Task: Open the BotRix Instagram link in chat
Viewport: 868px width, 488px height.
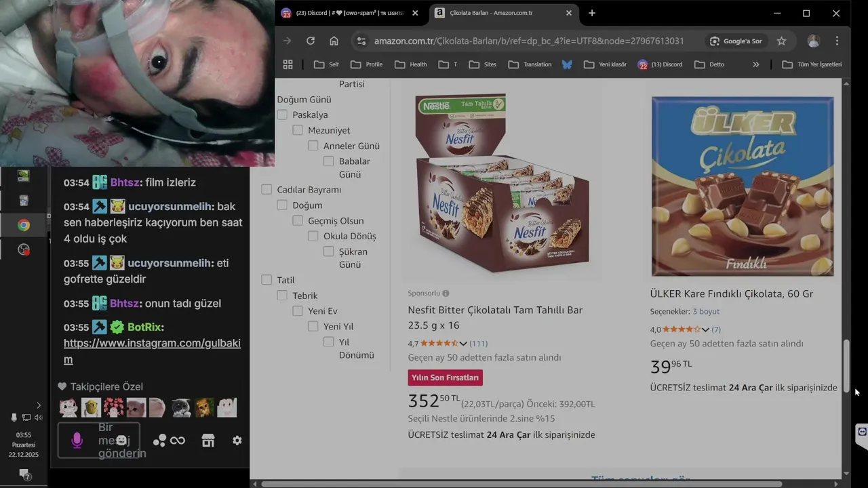Action: [152, 351]
